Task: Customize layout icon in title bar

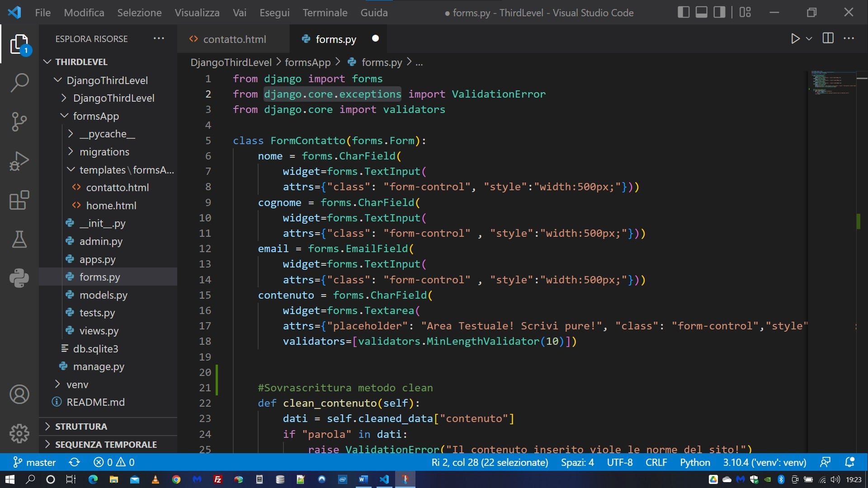Action: point(745,12)
